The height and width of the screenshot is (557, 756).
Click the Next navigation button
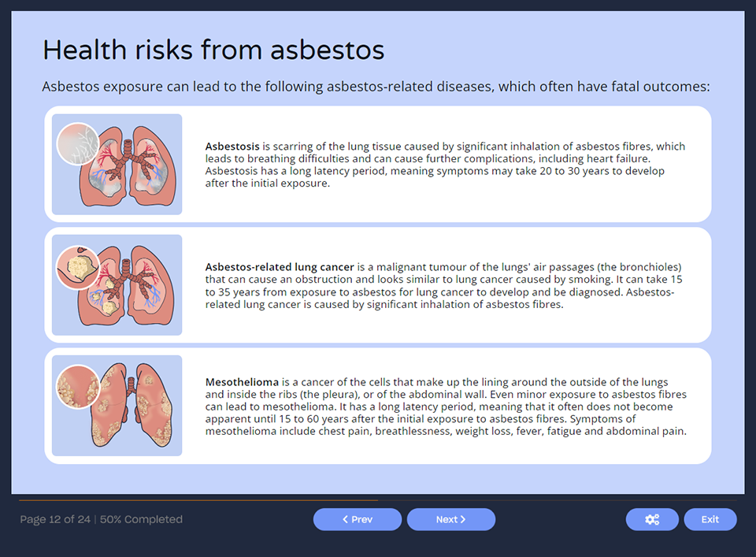tap(451, 519)
